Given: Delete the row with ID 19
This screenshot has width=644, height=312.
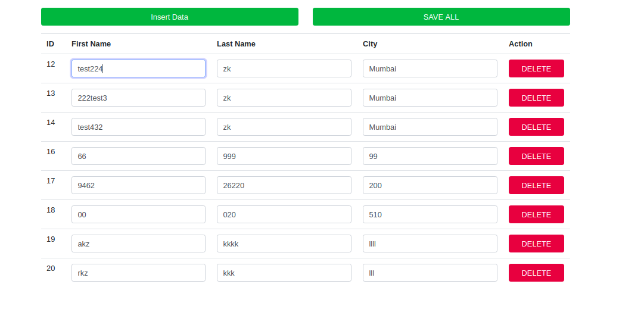Looking at the screenshot, I should [x=536, y=244].
